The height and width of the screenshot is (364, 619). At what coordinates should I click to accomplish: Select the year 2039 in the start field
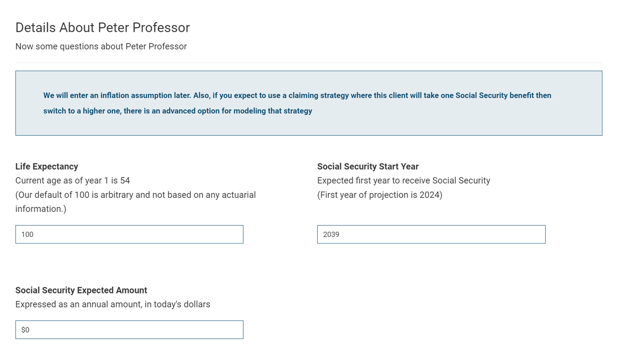coord(332,234)
